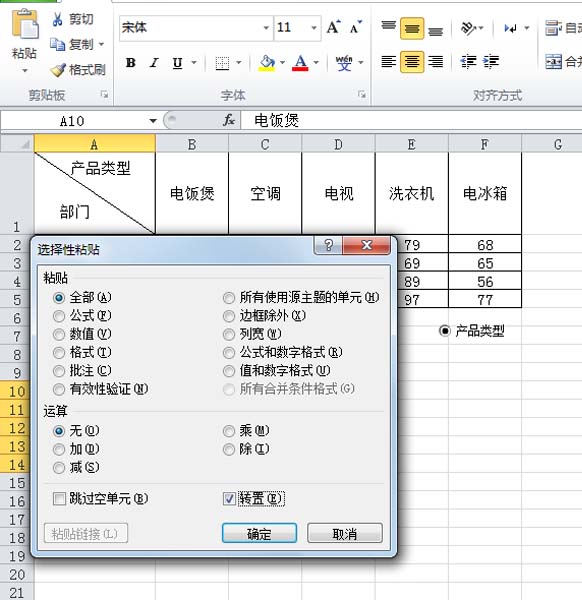Click the center align text icon
Screen dimensions: 582x600
coord(412,61)
